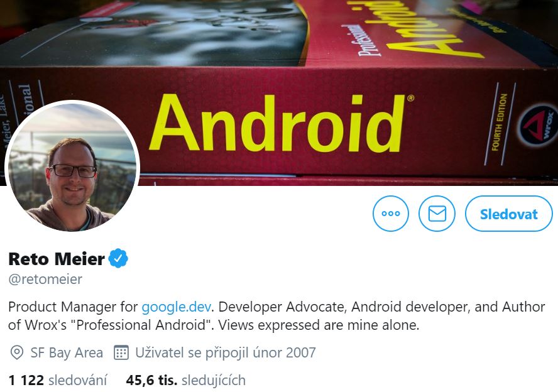Click the 'Uživatel se připojil únor 2007' text
This screenshot has height=392, width=558.
pos(226,352)
